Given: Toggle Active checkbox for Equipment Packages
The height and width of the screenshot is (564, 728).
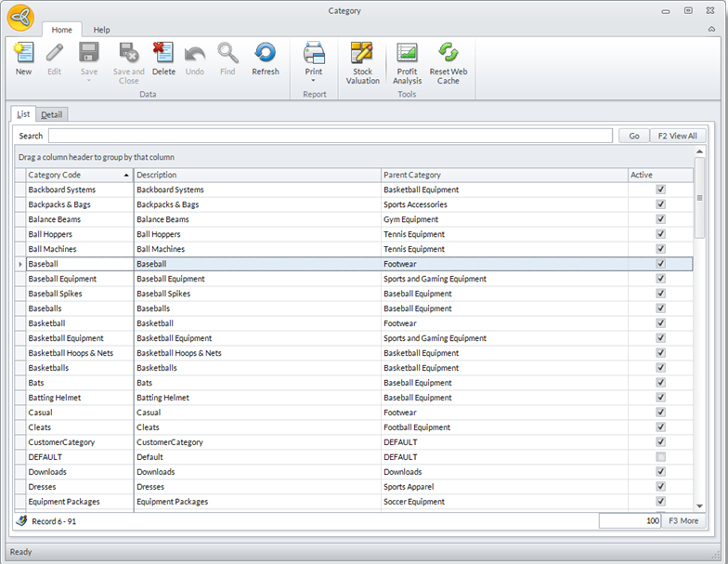Looking at the screenshot, I should click(661, 502).
